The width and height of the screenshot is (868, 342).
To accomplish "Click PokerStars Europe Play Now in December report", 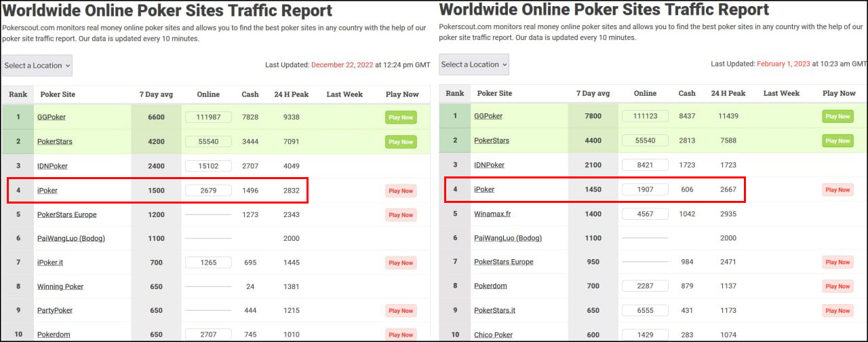I will 401,214.
